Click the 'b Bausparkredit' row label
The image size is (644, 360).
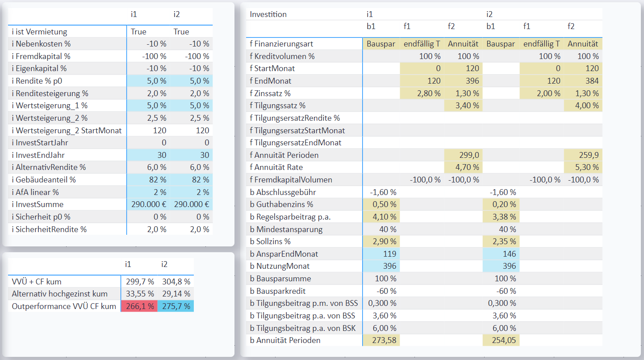tap(277, 291)
